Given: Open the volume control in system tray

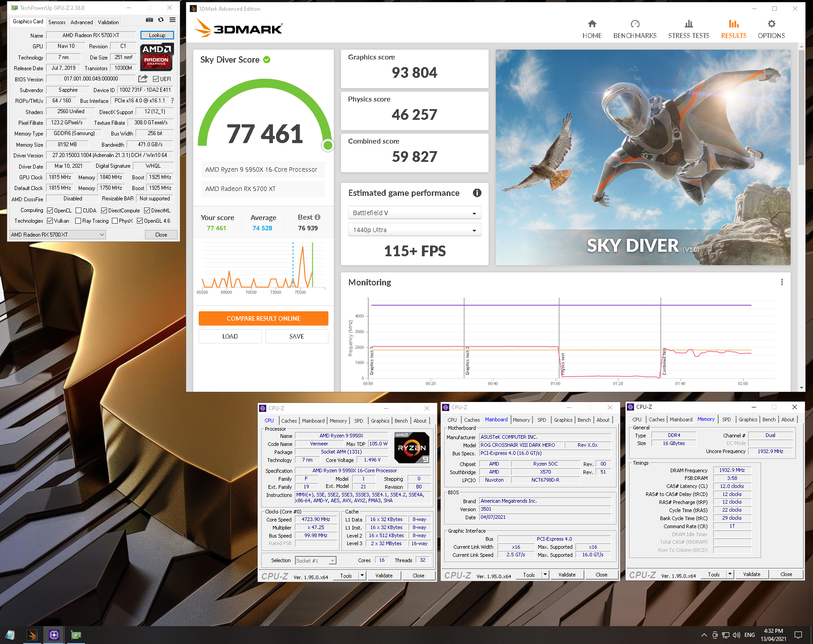Looking at the screenshot, I should [736, 635].
